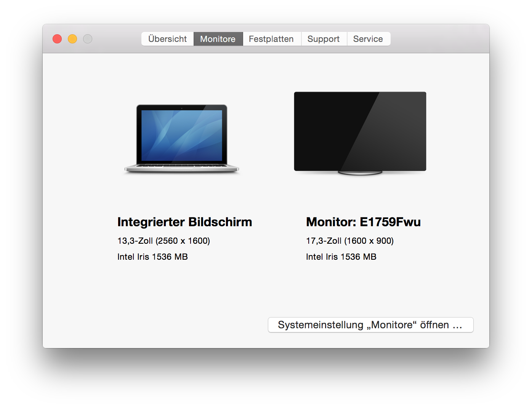Select the Monitor: E1759Fwu heading
532x409 pixels.
tap(363, 222)
